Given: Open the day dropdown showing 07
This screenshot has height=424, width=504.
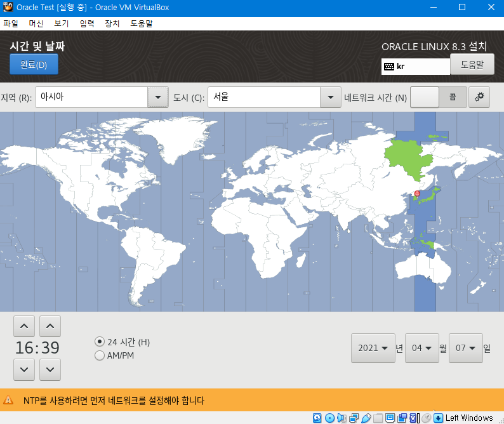Looking at the screenshot, I should pyautogui.click(x=466, y=348).
